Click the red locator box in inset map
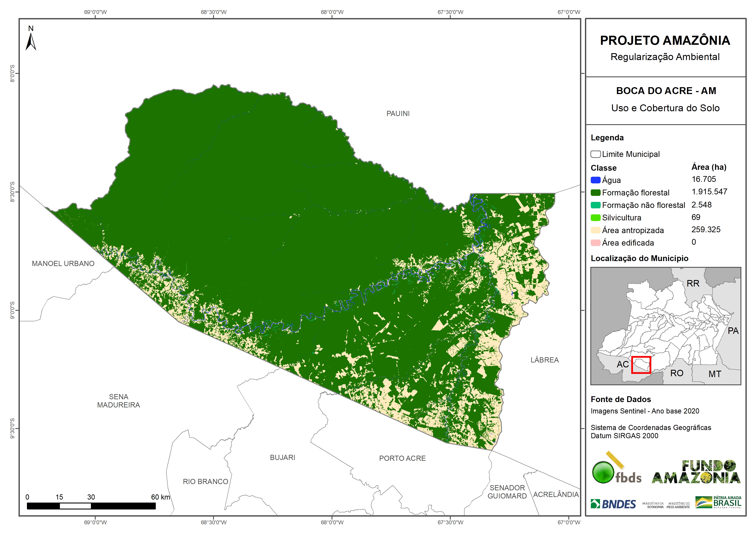The height and width of the screenshot is (534, 756). [x=641, y=365]
